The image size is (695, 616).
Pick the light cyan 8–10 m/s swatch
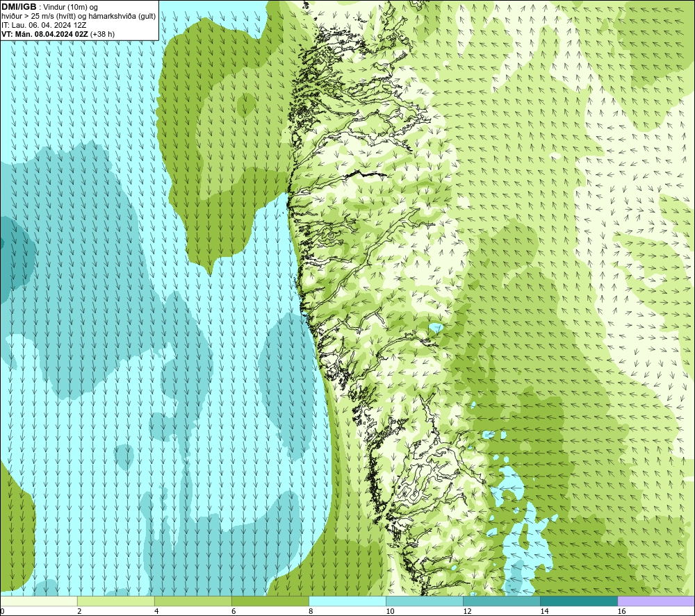[x=347, y=601]
